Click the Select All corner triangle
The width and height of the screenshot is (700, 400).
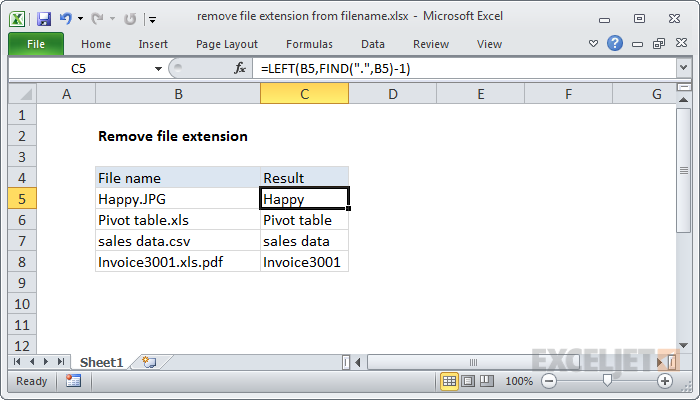[x=22, y=94]
